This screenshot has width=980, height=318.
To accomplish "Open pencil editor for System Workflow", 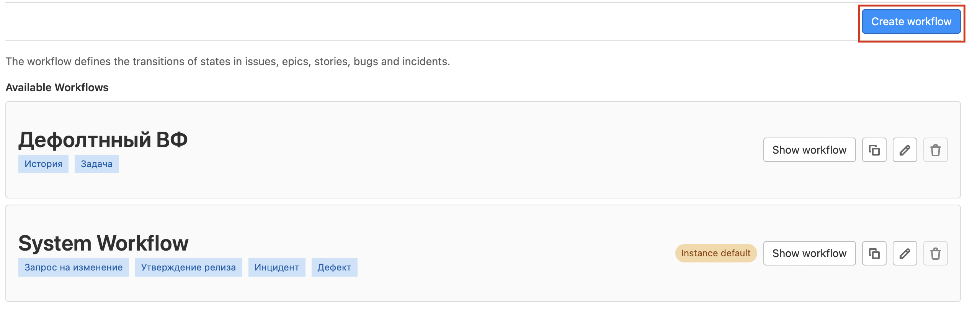I will (x=905, y=253).
